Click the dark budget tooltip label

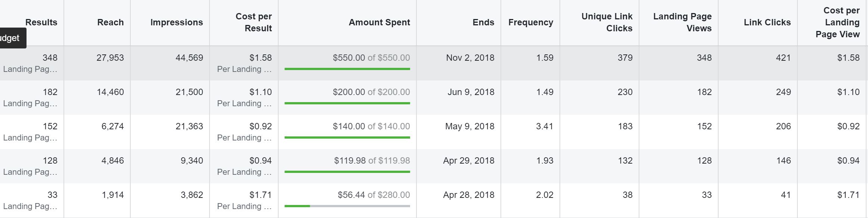10,38
